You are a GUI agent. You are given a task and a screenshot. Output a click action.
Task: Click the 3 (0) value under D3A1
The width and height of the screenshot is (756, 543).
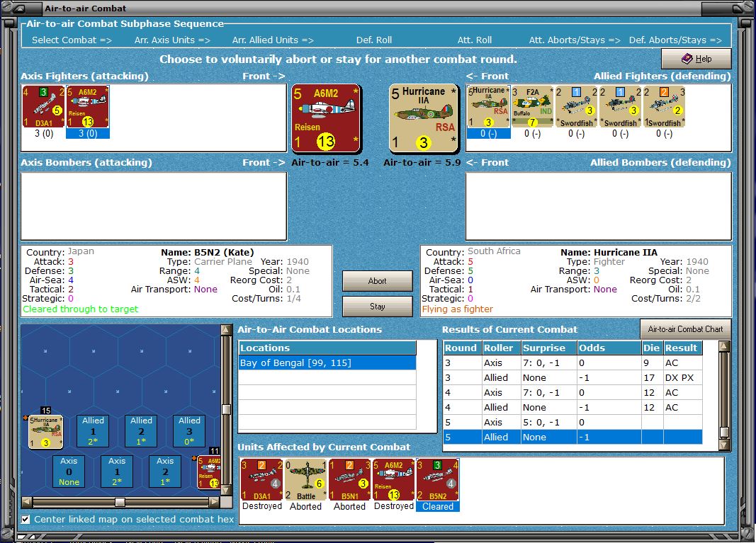[x=44, y=134]
